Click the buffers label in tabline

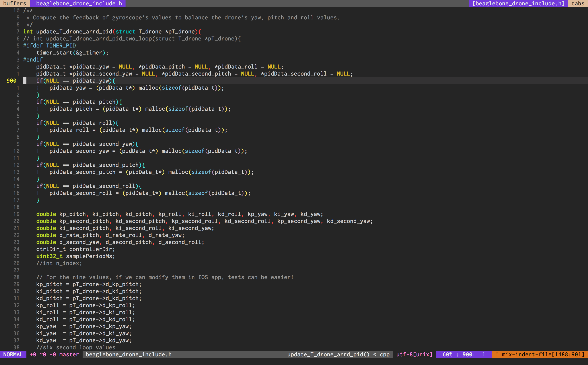(x=14, y=3)
